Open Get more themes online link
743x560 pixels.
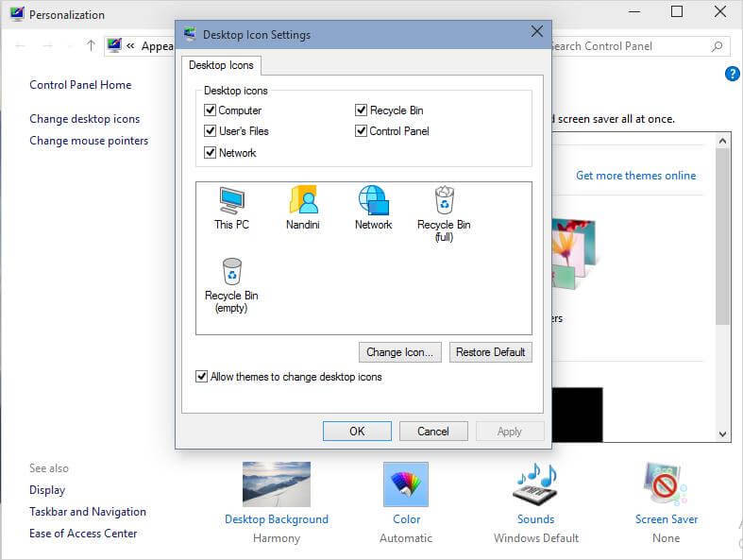[636, 176]
